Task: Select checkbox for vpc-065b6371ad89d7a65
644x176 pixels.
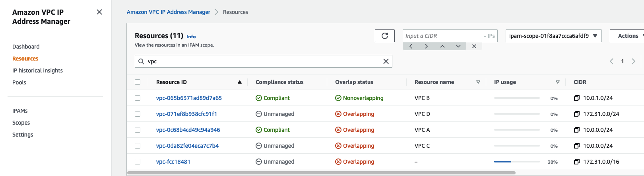Action: click(138, 98)
